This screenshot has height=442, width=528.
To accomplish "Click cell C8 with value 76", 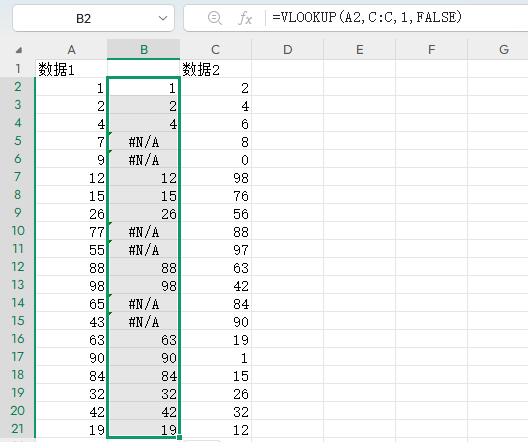I will 216,195.
